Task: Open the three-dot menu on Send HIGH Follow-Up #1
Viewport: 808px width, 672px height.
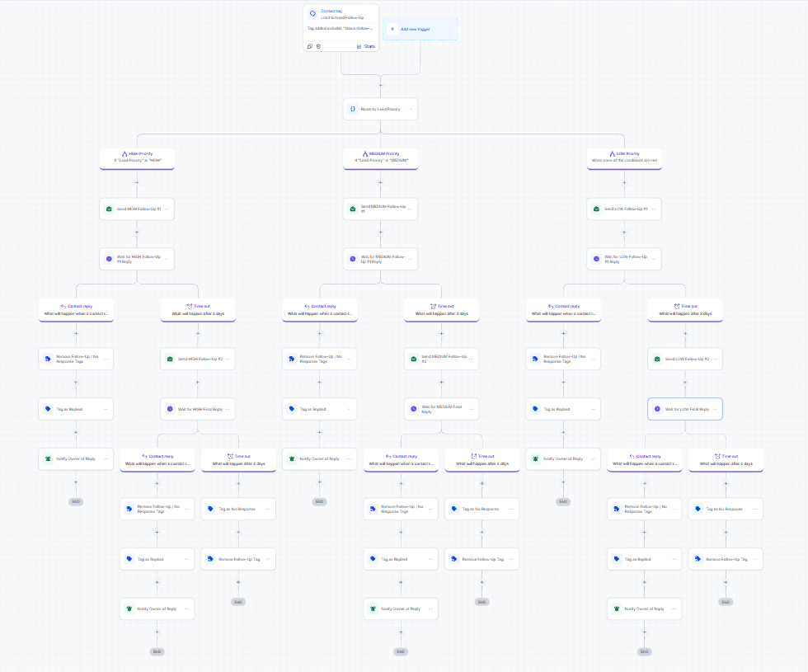Action: pos(167,209)
